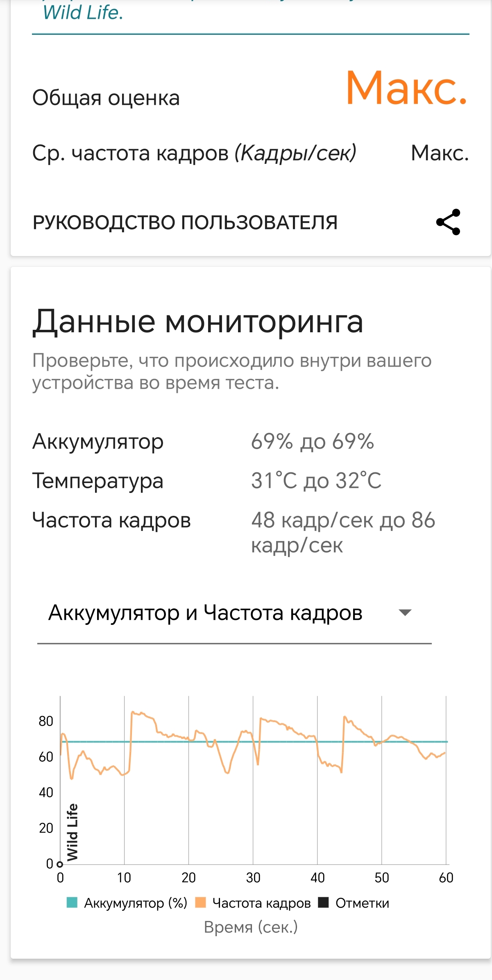
Task: Tap the share icon
Action: pyautogui.click(x=448, y=222)
